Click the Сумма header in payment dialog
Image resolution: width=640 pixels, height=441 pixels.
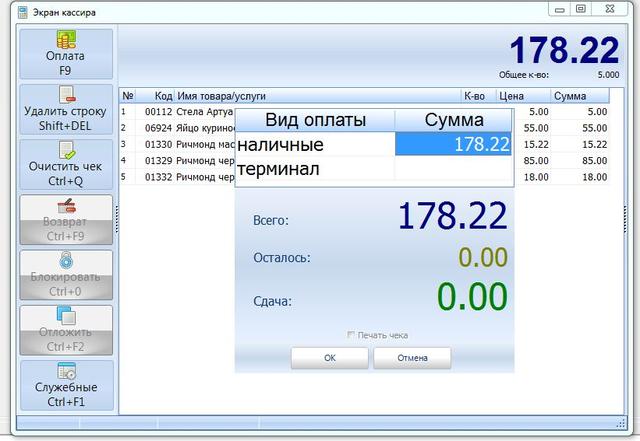(453, 120)
